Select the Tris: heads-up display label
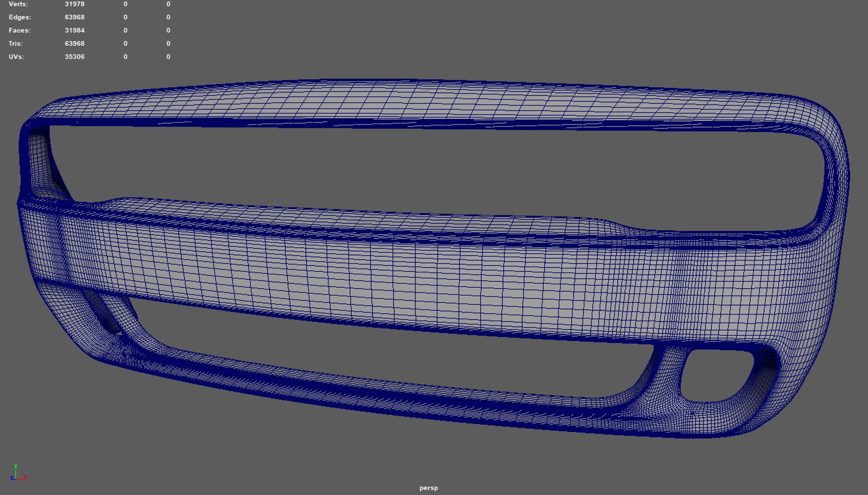Image resolution: width=868 pixels, height=495 pixels. (x=16, y=44)
